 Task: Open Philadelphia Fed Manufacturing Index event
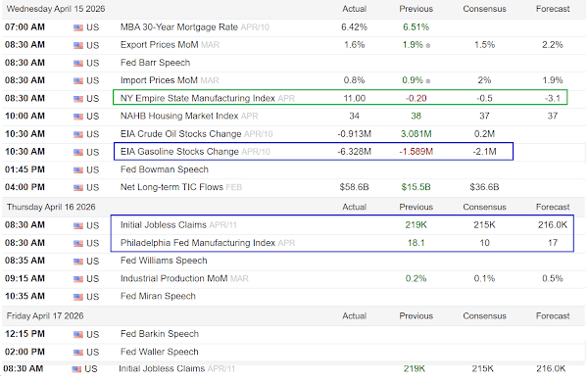[x=198, y=243]
